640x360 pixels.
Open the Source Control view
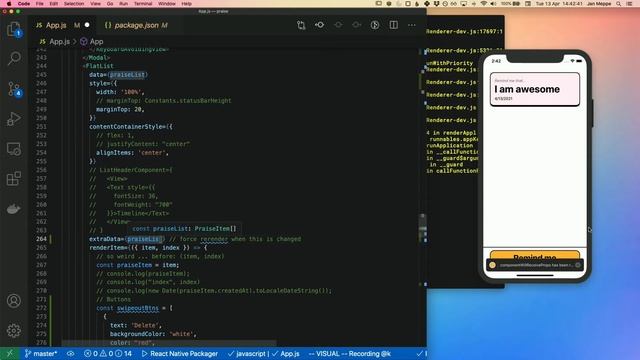(x=14, y=89)
